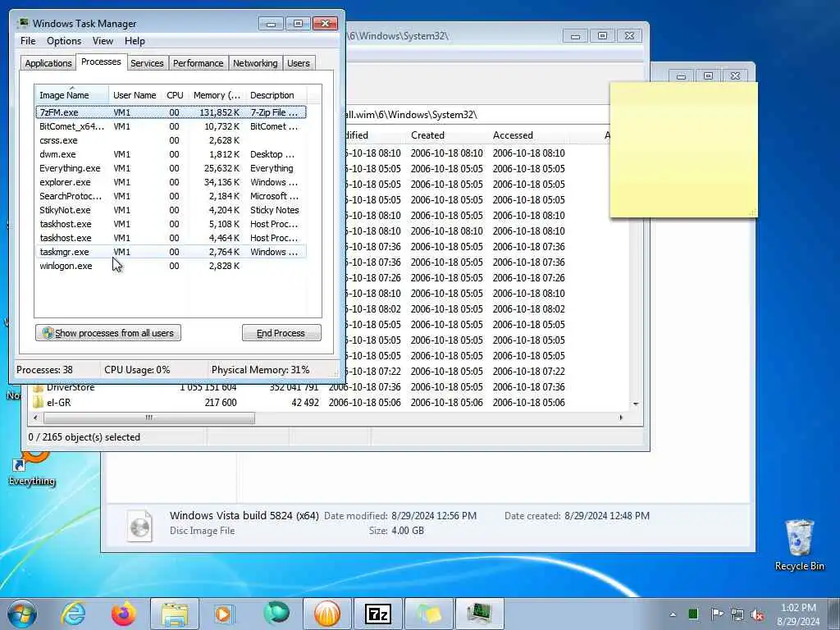Sort 7-Zip list by Created column
Image resolution: width=840 pixels, height=630 pixels.
(447, 135)
